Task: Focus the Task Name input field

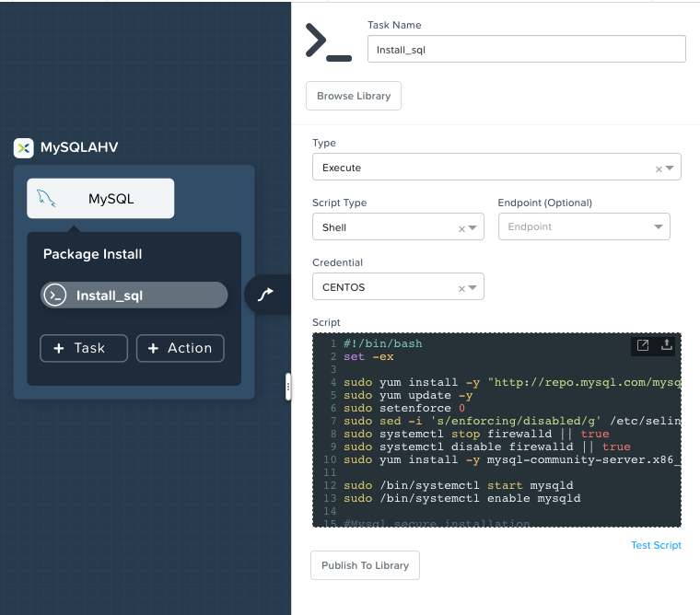Action: coord(526,49)
